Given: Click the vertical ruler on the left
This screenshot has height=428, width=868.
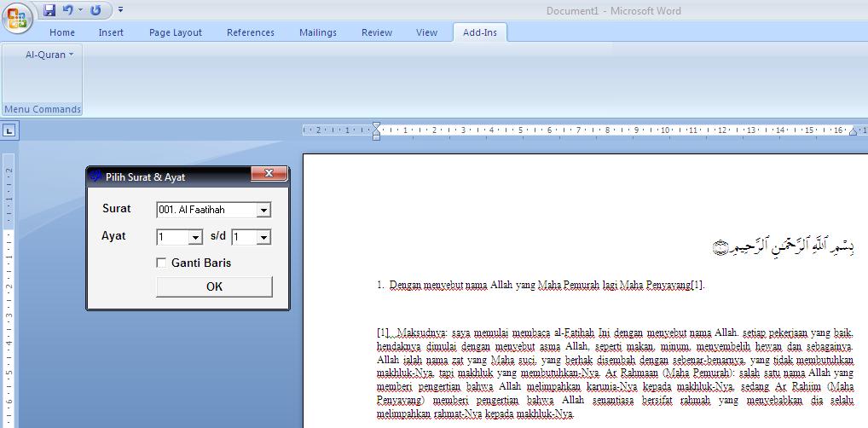Looking at the screenshot, I should (9, 291).
